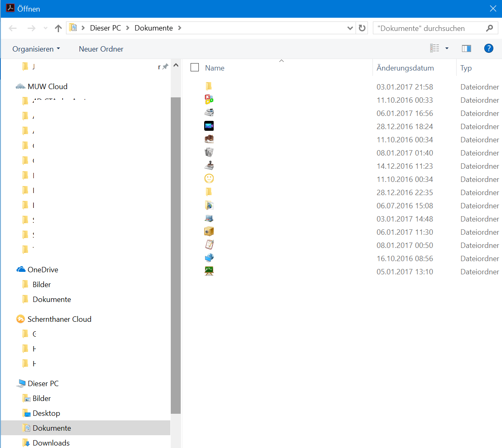Viewport: 502px width, 448px height.
Task: Open the folder with the fax machine icon
Action: click(x=209, y=112)
